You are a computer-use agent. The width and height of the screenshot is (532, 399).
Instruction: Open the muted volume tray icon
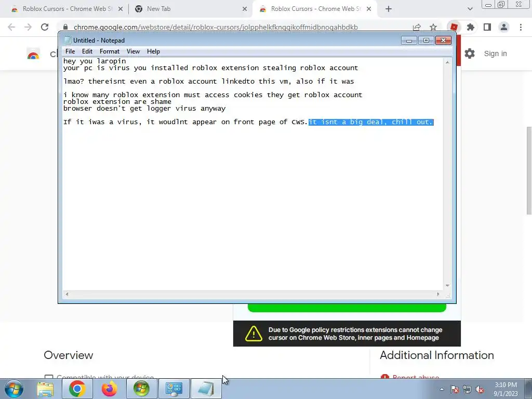pos(480,390)
